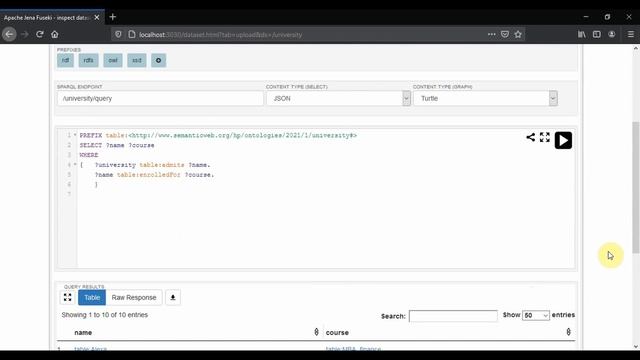This screenshot has height=360, width=640.
Task: Show tracking protection shield info
Action: click(118, 34)
